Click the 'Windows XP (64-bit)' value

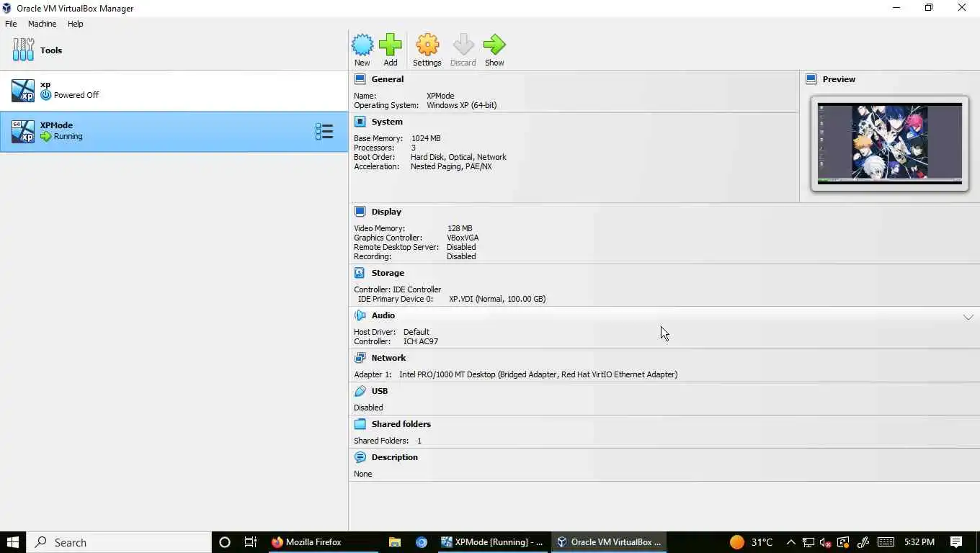click(461, 105)
